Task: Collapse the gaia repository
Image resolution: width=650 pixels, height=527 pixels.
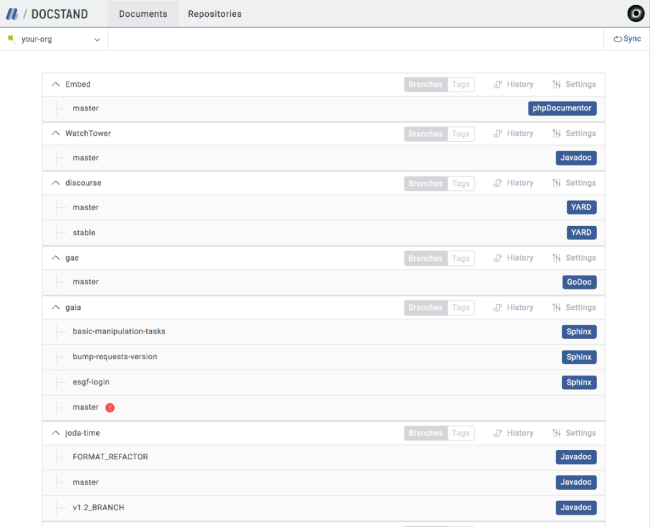Action: (x=56, y=307)
